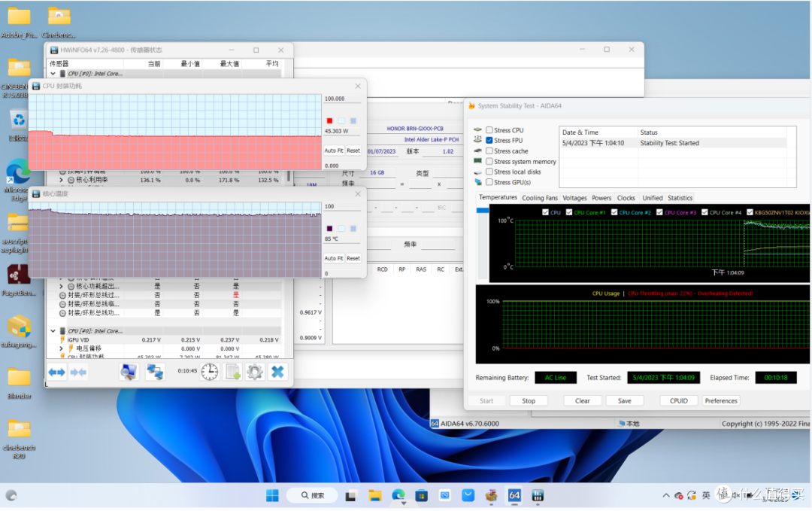Open HWiNFO network remote monitors icon
This screenshot has width=812, height=511.
155,372
